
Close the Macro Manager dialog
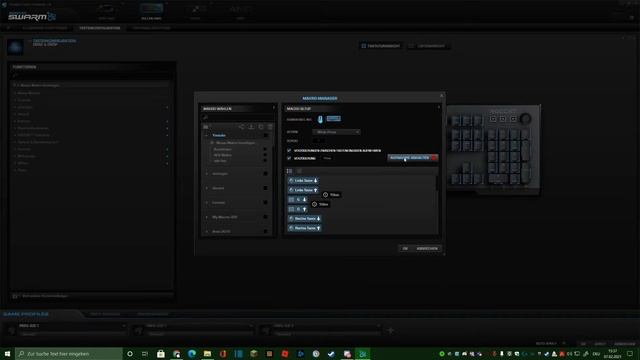coord(441,96)
